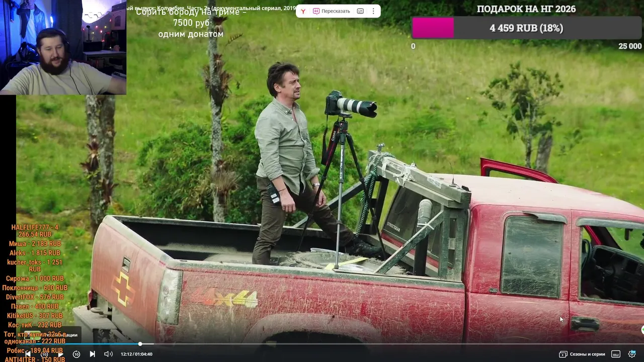Image resolution: width=644 pixels, height=362 pixels.
Task: Click donor entry Павел - 400 RUB
Action: coord(35,306)
